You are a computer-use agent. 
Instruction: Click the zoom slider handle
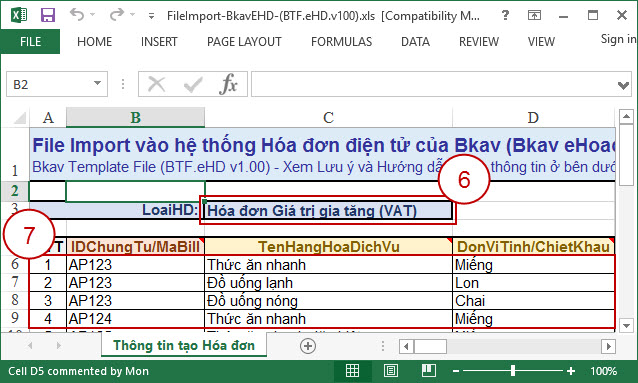coord(513,370)
